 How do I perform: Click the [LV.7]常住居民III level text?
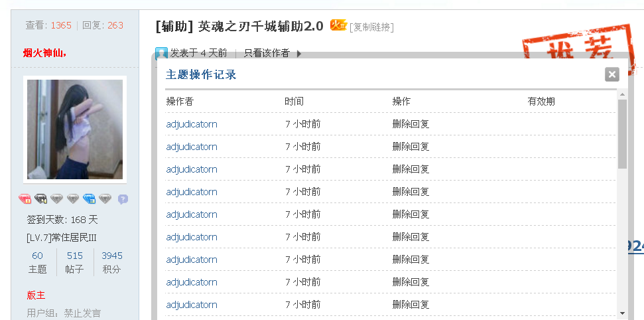click(x=62, y=238)
